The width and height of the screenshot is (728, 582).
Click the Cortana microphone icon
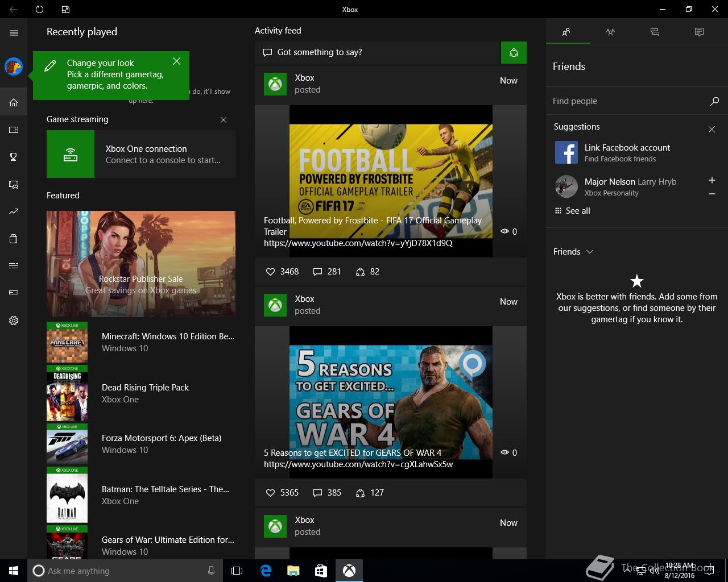(212, 571)
